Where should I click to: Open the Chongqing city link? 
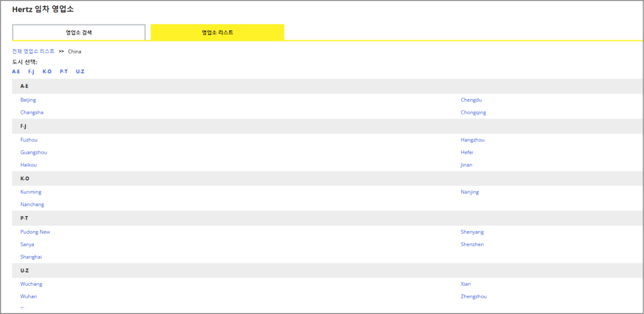(x=473, y=112)
